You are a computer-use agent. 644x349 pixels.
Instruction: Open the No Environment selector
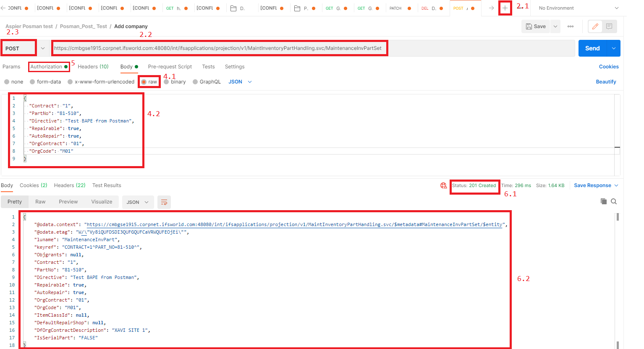[579, 8]
